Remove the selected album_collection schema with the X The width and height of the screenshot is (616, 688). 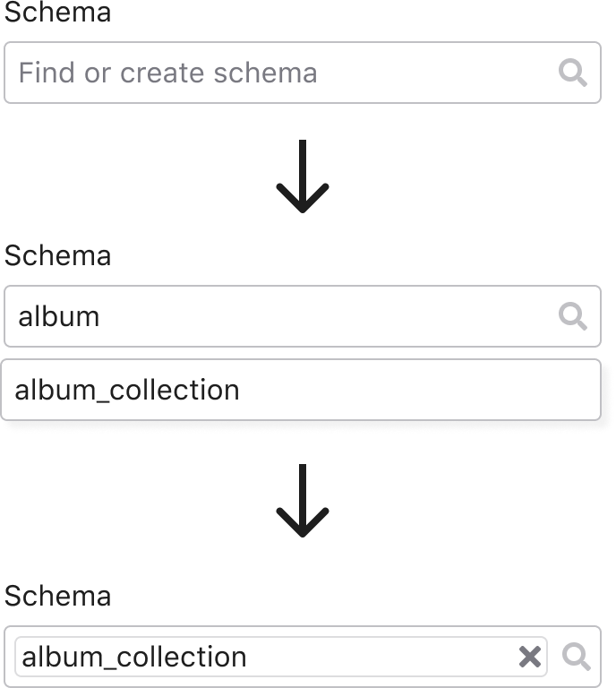coord(530,657)
